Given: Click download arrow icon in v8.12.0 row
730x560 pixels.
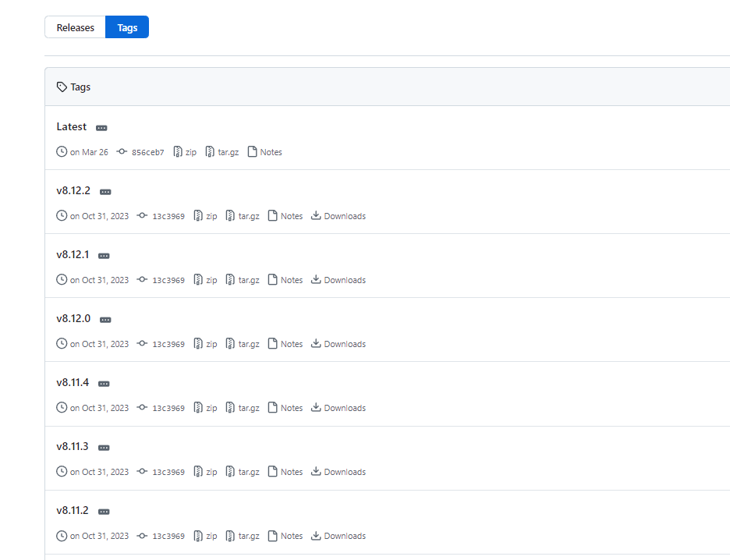Looking at the screenshot, I should click(316, 343).
